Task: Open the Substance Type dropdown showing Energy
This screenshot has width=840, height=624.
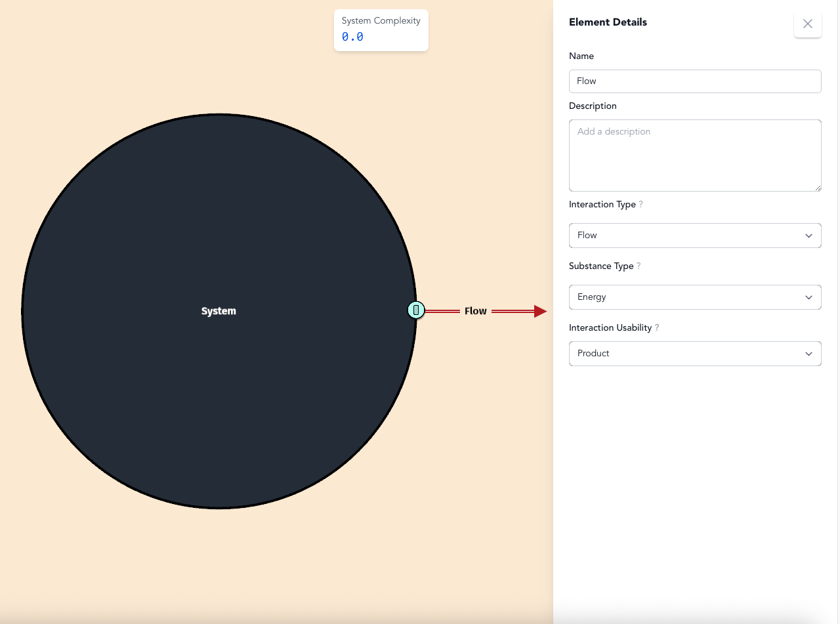Action: (694, 297)
